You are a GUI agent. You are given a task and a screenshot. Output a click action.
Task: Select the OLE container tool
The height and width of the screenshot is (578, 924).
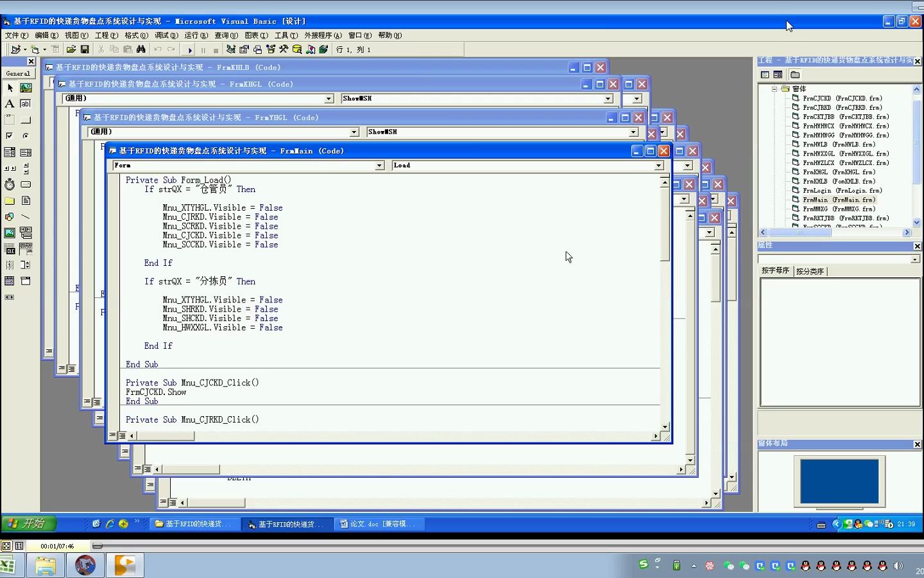(10, 249)
